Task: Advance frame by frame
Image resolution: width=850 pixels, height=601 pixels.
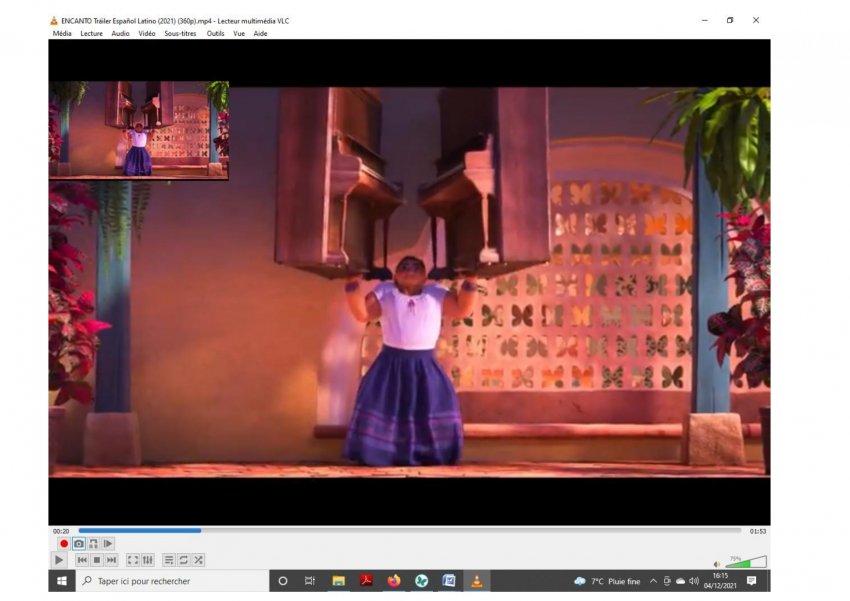Action: [x=108, y=544]
